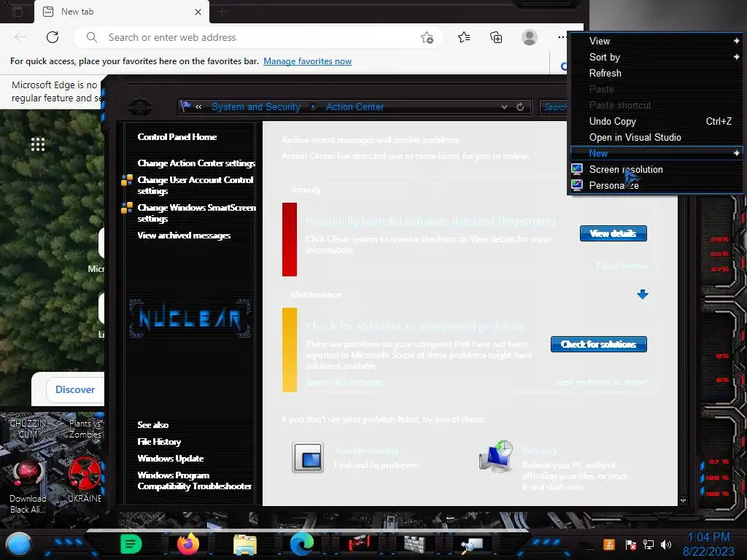Viewport: 747px width, 560px height.
Task: Open Windows Update under See also
Action: click(171, 458)
